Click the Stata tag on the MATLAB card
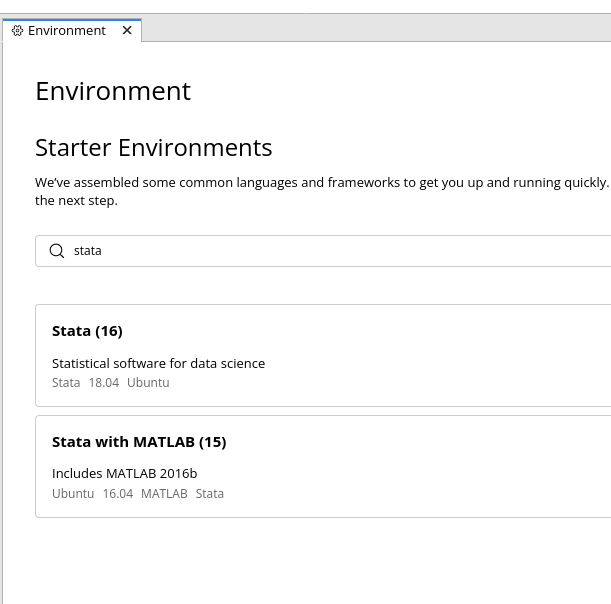611x604 pixels. click(x=210, y=494)
